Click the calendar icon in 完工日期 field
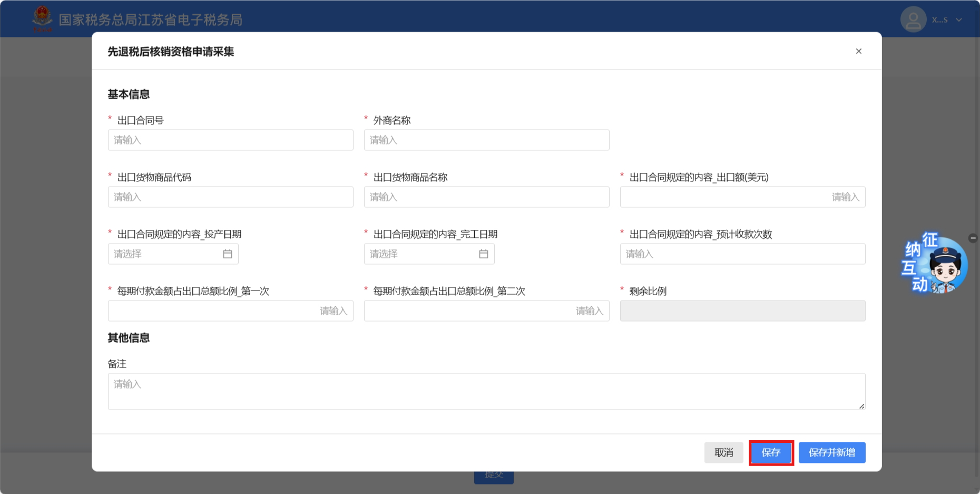Viewport: 980px width, 494px height. point(484,254)
